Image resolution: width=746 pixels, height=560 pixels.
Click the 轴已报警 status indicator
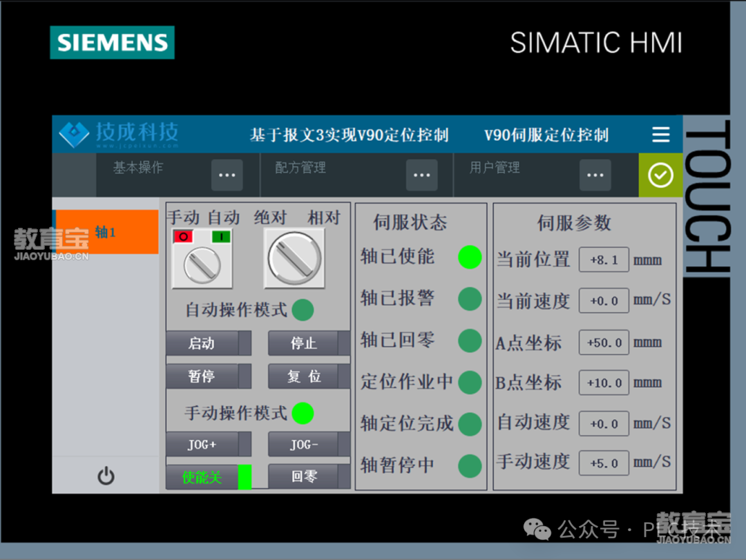[x=470, y=299]
